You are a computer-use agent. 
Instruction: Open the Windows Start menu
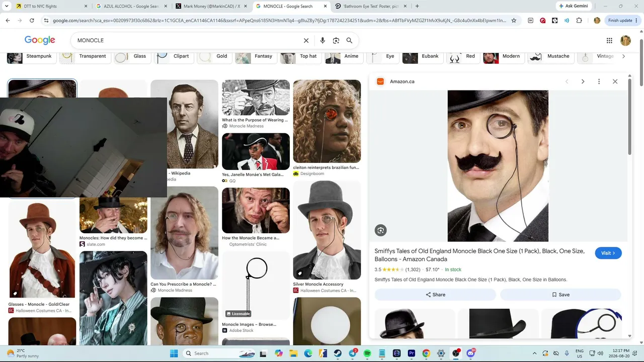(x=174, y=353)
